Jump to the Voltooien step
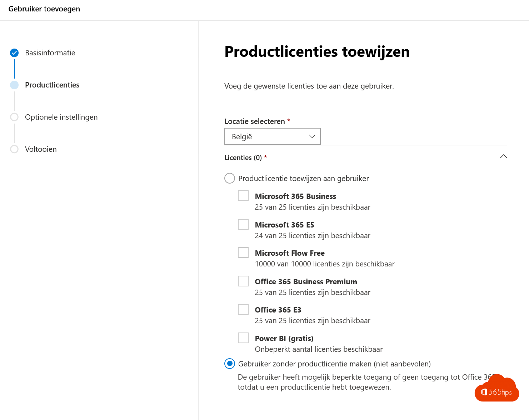 pos(41,149)
